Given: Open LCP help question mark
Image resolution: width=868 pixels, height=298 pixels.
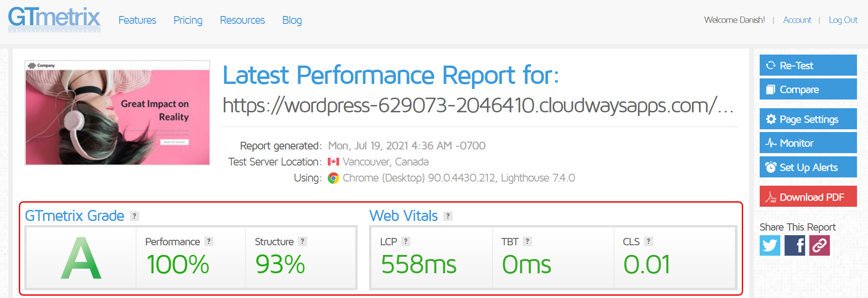Looking at the screenshot, I should coord(406,242).
